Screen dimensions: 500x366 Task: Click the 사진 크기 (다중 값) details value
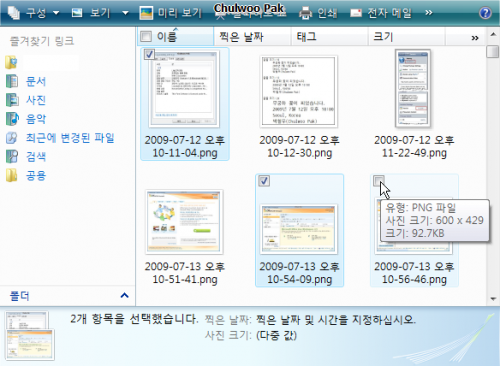tap(276, 335)
